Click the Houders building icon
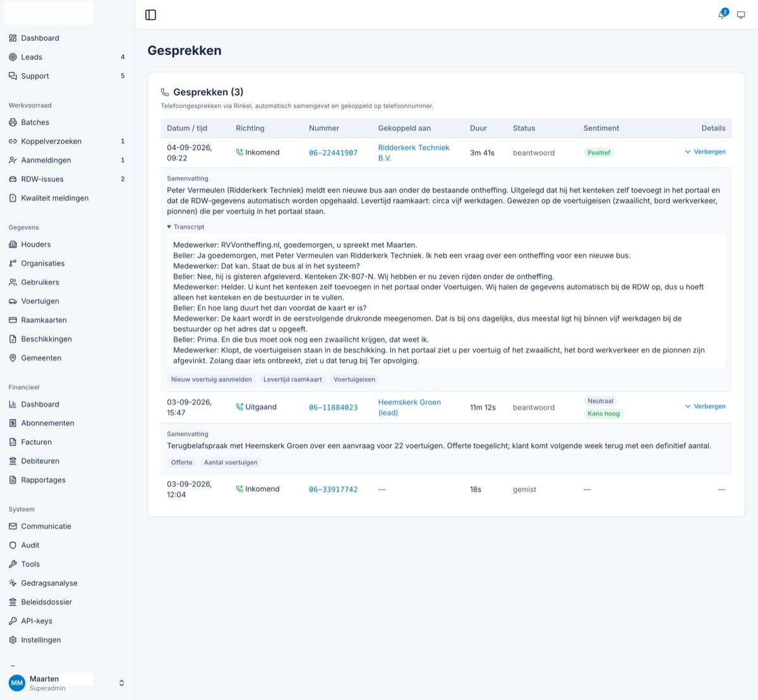This screenshot has height=700, width=758. pos(13,244)
